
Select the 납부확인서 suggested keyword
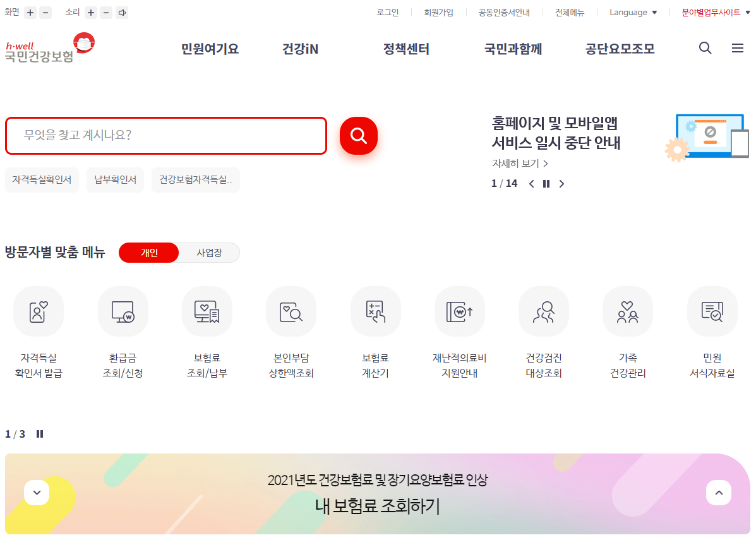(115, 180)
